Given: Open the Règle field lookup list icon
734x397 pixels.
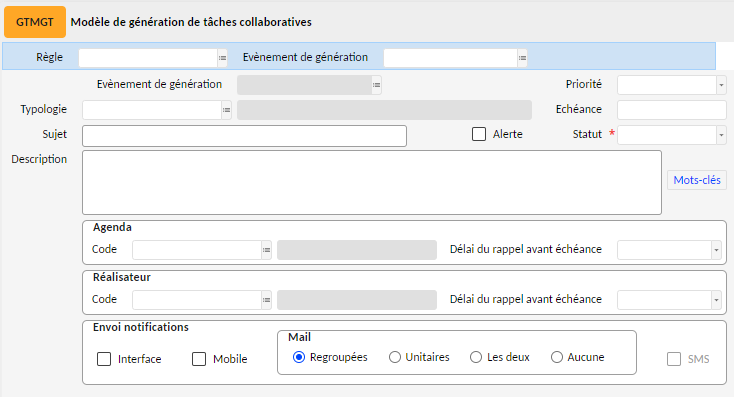Looking at the screenshot, I should 222,58.
